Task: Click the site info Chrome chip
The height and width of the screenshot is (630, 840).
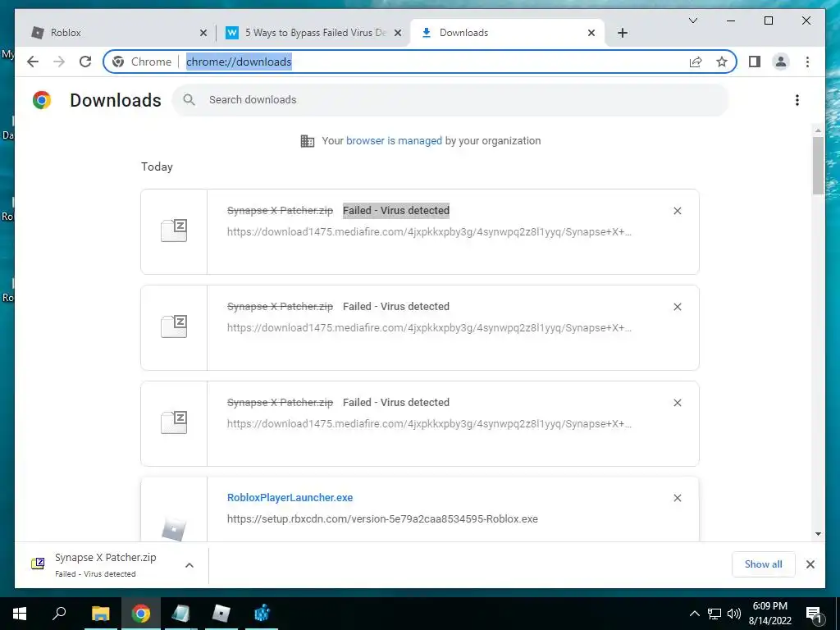Action: coord(142,62)
